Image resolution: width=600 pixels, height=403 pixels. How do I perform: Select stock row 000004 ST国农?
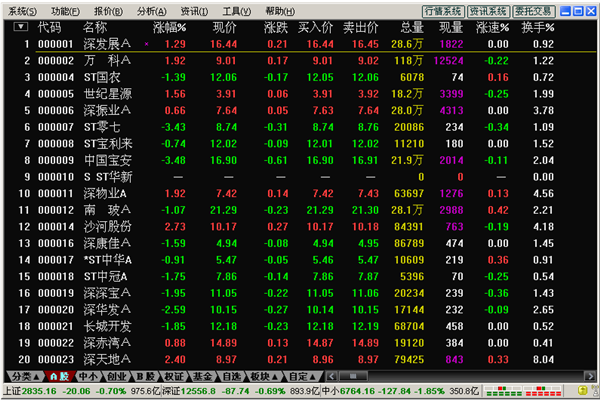click(x=300, y=77)
